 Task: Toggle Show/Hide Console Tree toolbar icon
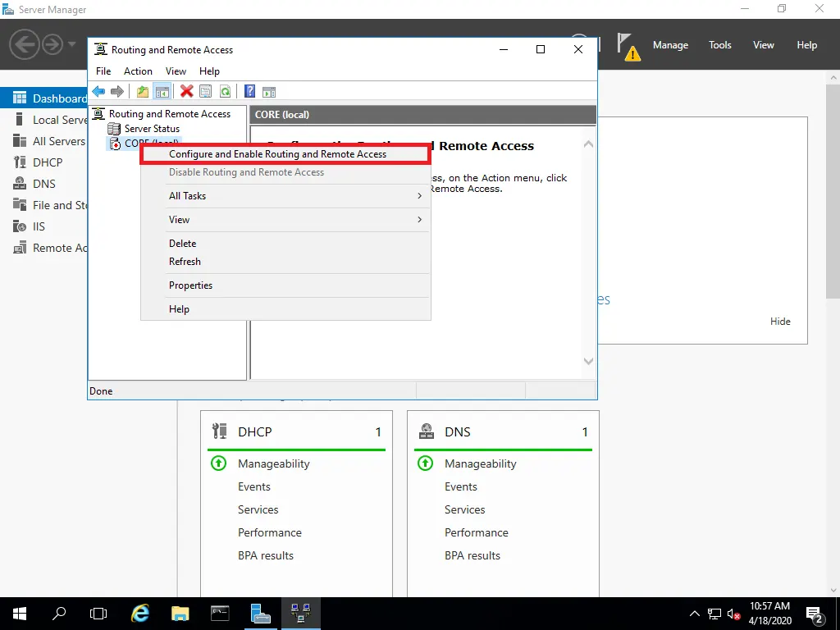(162, 92)
